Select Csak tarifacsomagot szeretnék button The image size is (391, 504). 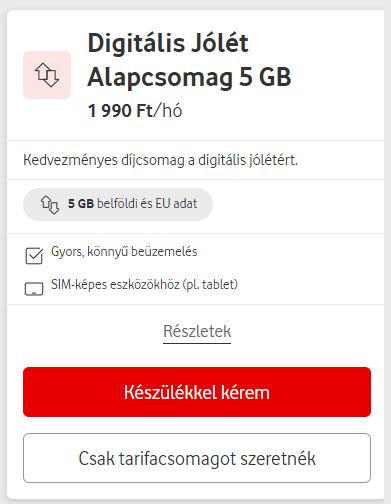pos(197,458)
